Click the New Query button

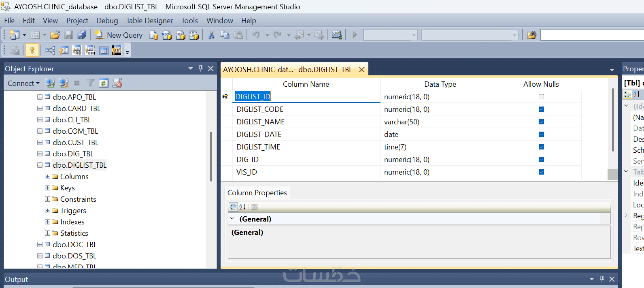pyautogui.click(x=119, y=35)
